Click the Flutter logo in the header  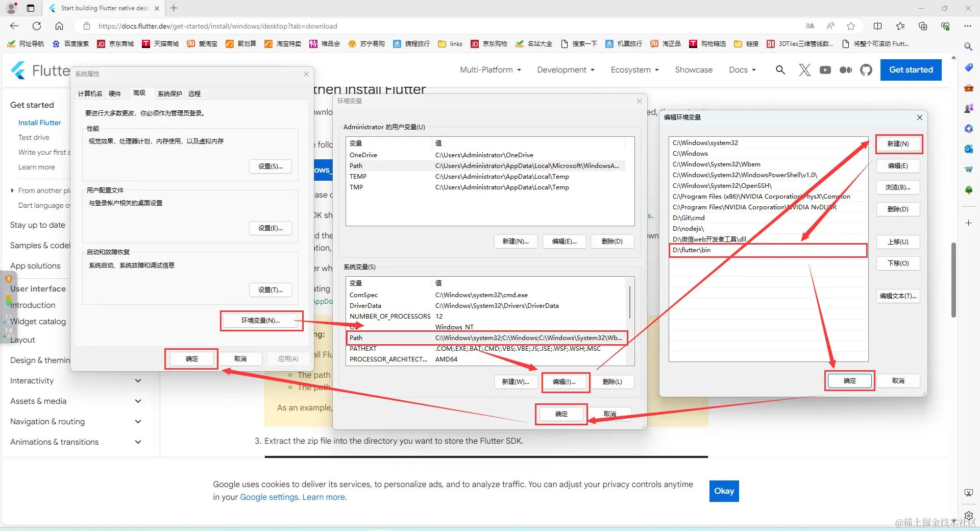point(40,70)
